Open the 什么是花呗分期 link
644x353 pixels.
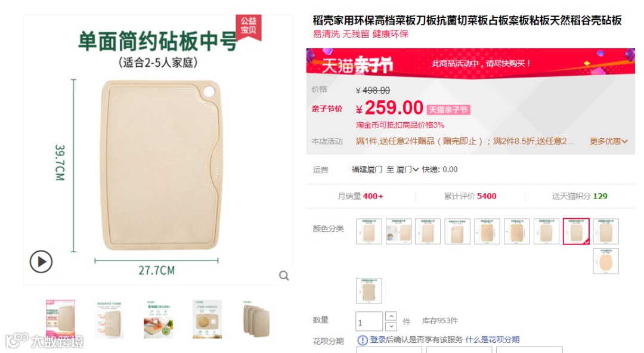click(x=492, y=339)
